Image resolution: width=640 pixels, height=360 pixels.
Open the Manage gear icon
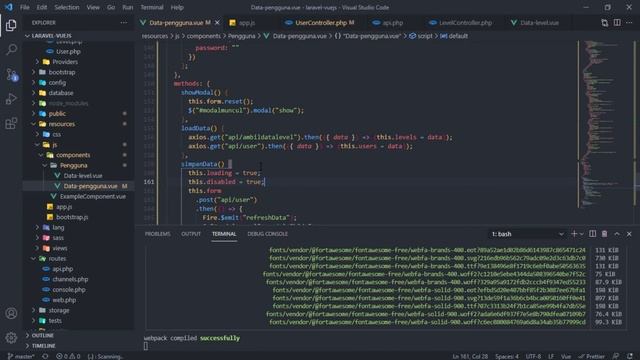(x=11, y=338)
